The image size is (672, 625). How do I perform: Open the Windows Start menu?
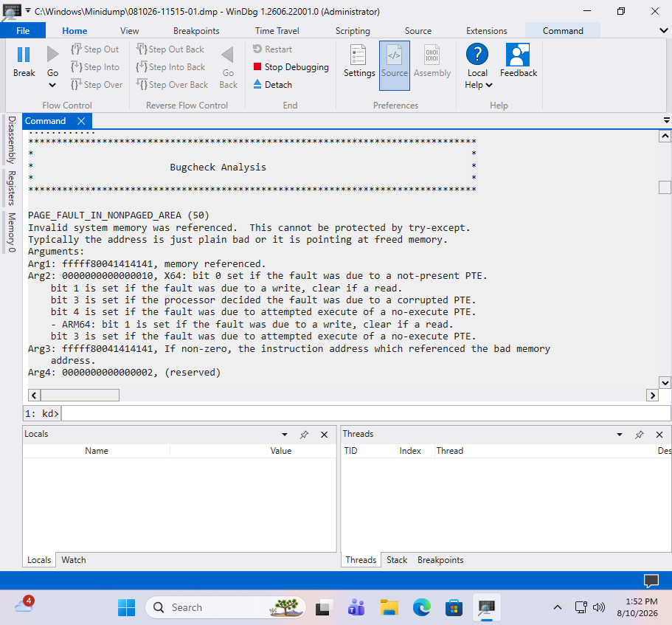pos(126,607)
